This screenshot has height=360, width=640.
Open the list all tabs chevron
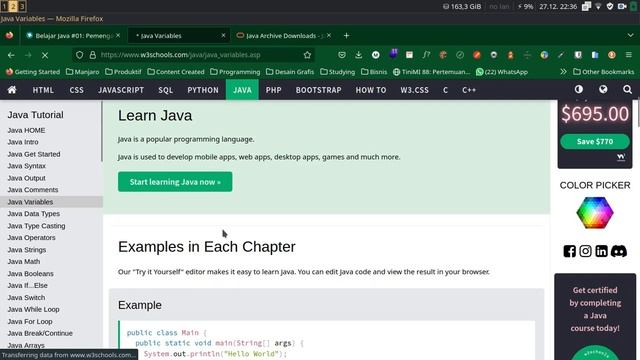pyautogui.click(x=630, y=36)
